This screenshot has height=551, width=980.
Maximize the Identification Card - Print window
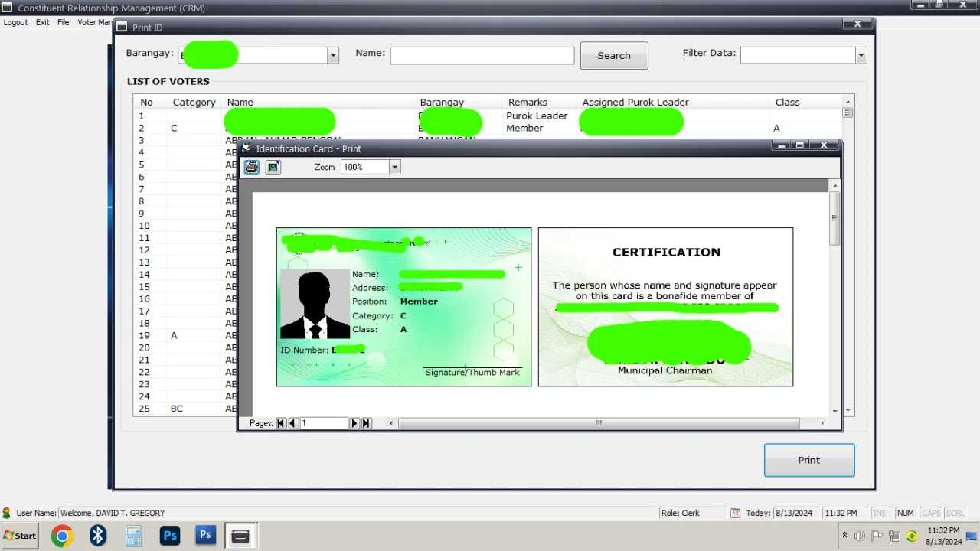tap(799, 145)
